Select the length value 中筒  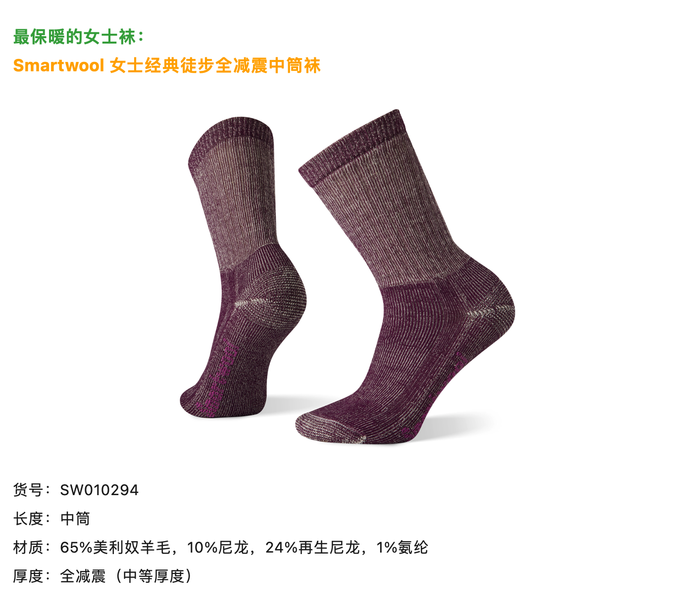75,519
